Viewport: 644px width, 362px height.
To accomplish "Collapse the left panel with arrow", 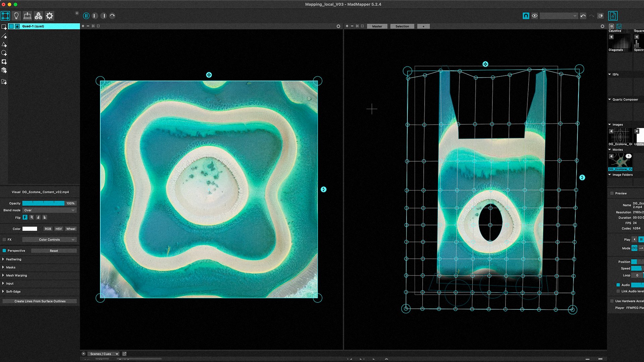I will 77,13.
